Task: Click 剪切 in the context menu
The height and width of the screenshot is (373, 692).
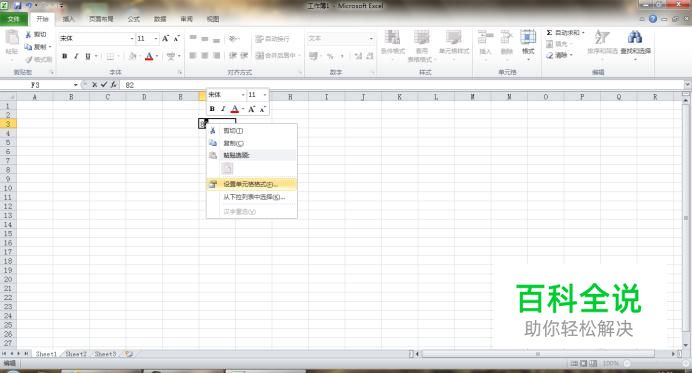Action: [x=252, y=131]
